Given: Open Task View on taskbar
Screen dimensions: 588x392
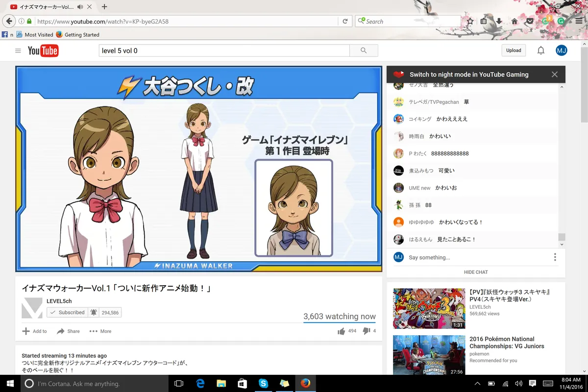Looking at the screenshot, I should (179, 383).
